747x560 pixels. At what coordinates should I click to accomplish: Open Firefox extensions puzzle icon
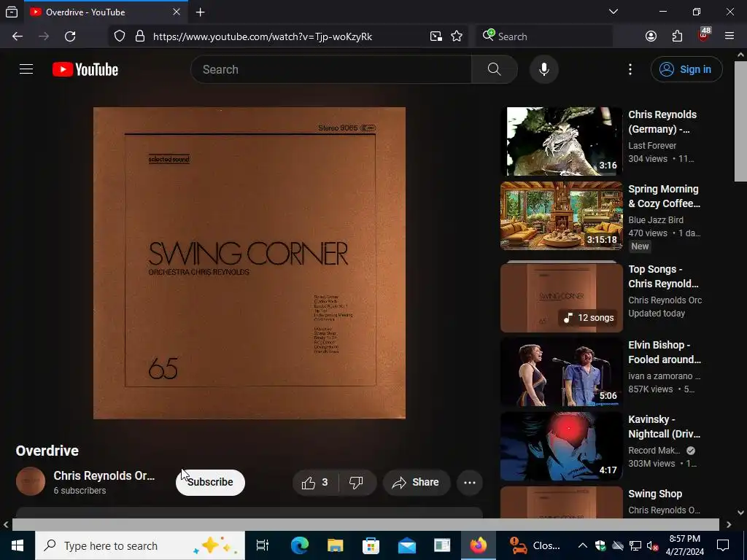(677, 36)
